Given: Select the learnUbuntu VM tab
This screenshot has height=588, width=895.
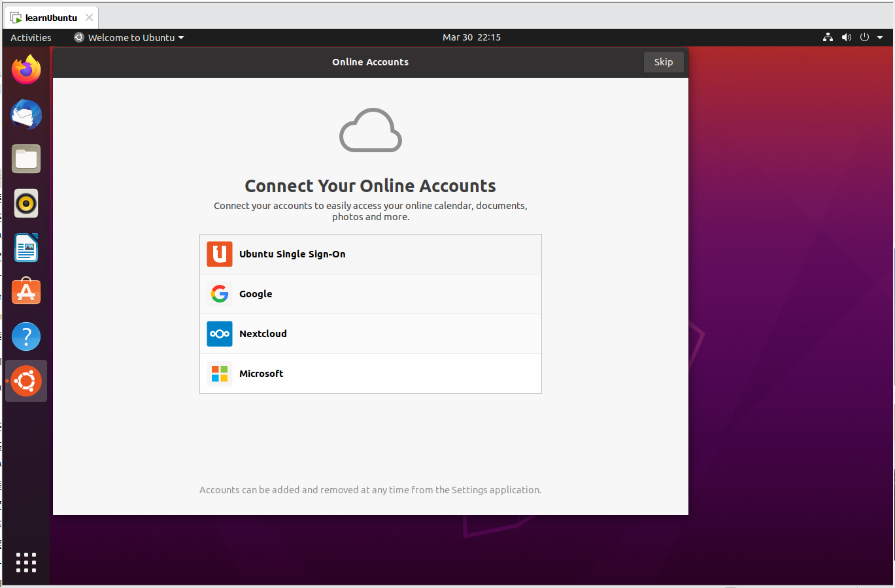Looking at the screenshot, I should (x=52, y=18).
